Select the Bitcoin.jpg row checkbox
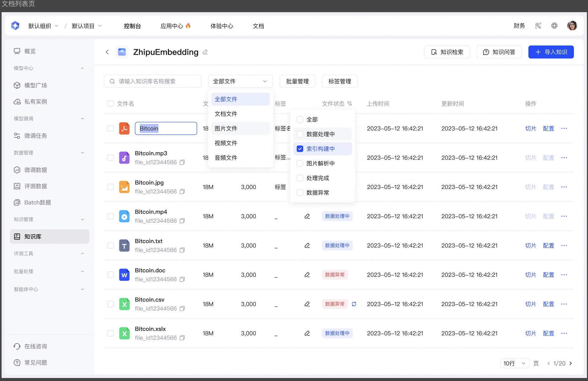This screenshot has width=588, height=381. (111, 187)
